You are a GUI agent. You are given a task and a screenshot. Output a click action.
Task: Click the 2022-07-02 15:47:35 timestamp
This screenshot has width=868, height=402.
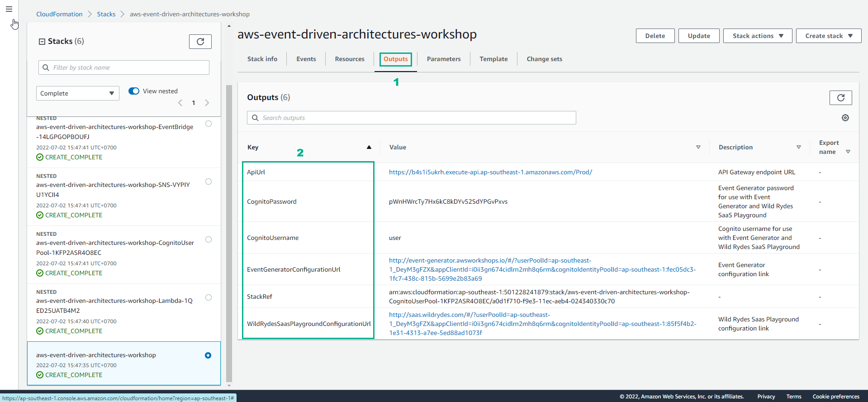click(x=76, y=365)
